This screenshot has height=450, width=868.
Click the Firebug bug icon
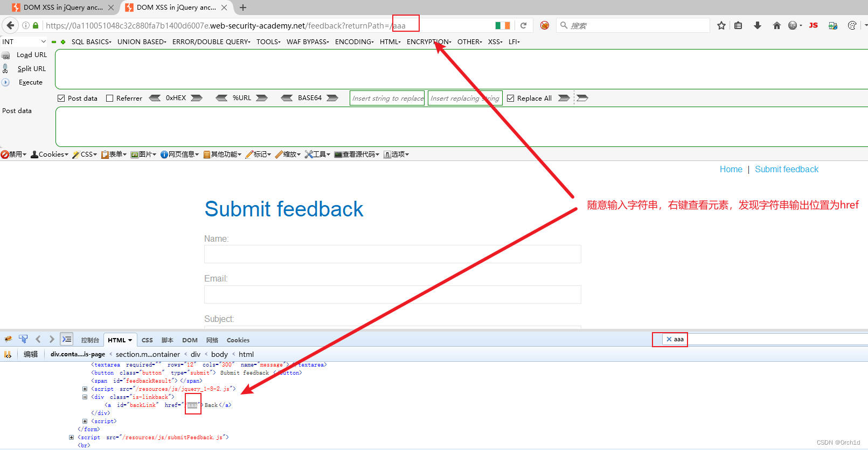tap(8, 340)
